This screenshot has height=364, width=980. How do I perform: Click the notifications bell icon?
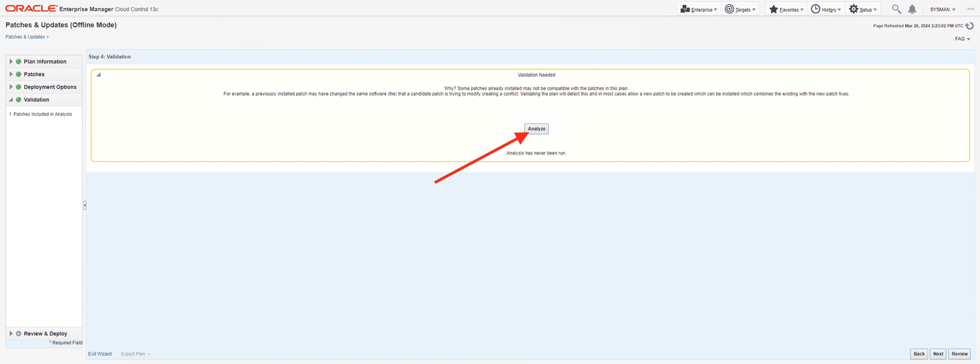[x=912, y=9]
